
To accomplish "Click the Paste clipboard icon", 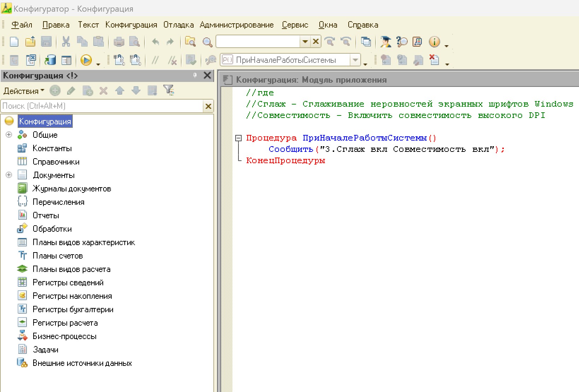I will coord(98,42).
